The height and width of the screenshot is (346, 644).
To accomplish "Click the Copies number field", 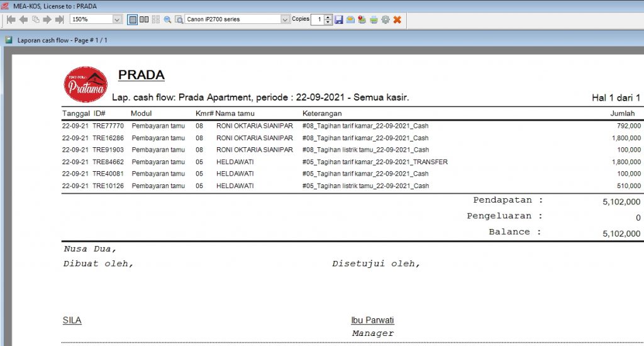I will [x=318, y=20].
